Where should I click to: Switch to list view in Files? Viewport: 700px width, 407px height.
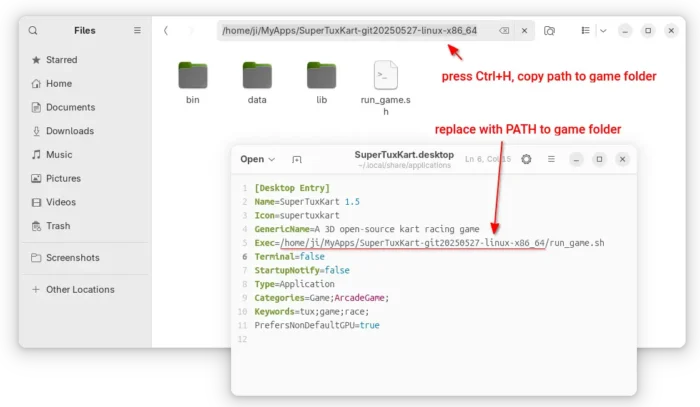(x=585, y=30)
